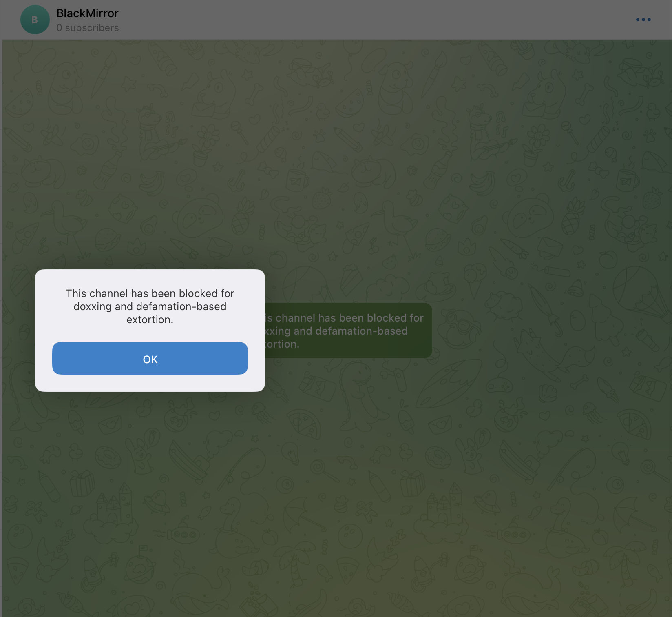The image size is (672, 617).
Task: Click the 0 subscribers label
Action: point(88,28)
